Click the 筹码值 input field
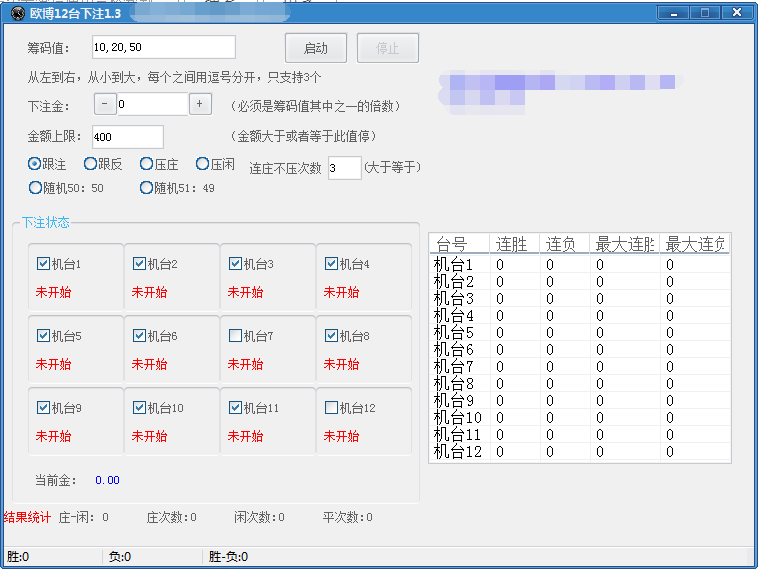Image resolution: width=758 pixels, height=569 pixels. coord(164,47)
